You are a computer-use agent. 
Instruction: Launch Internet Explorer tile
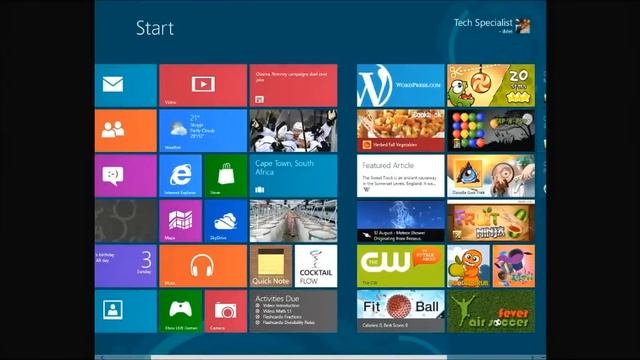coord(180,176)
